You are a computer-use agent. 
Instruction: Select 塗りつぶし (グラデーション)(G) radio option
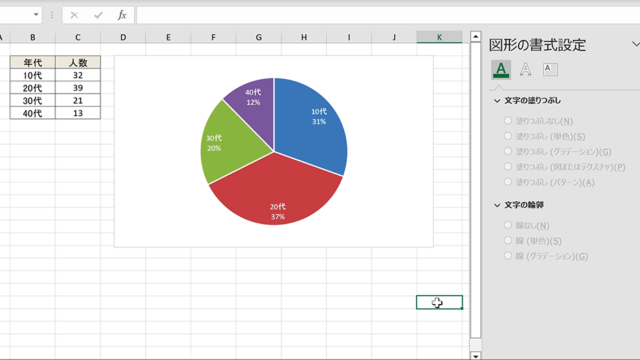(x=508, y=151)
